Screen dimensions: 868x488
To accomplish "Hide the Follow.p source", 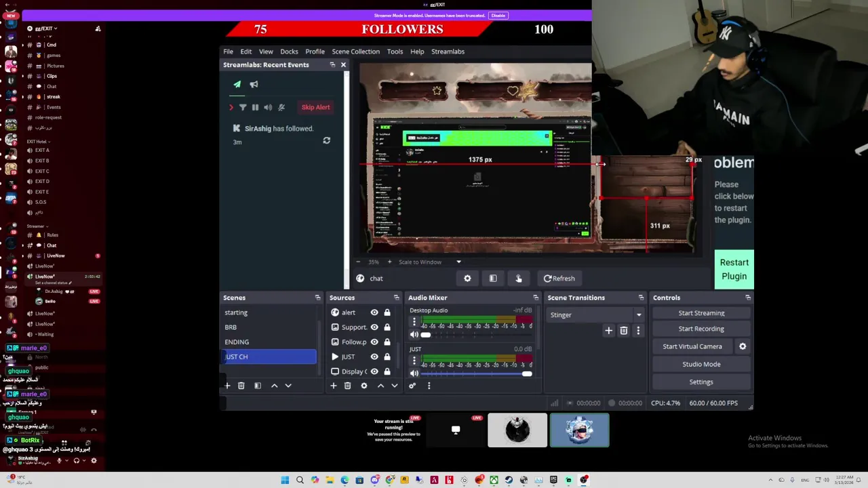I will pos(374,342).
